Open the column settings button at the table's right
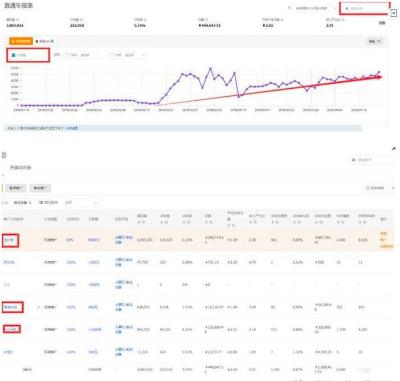The height and width of the screenshot is (381, 400). tap(379, 188)
